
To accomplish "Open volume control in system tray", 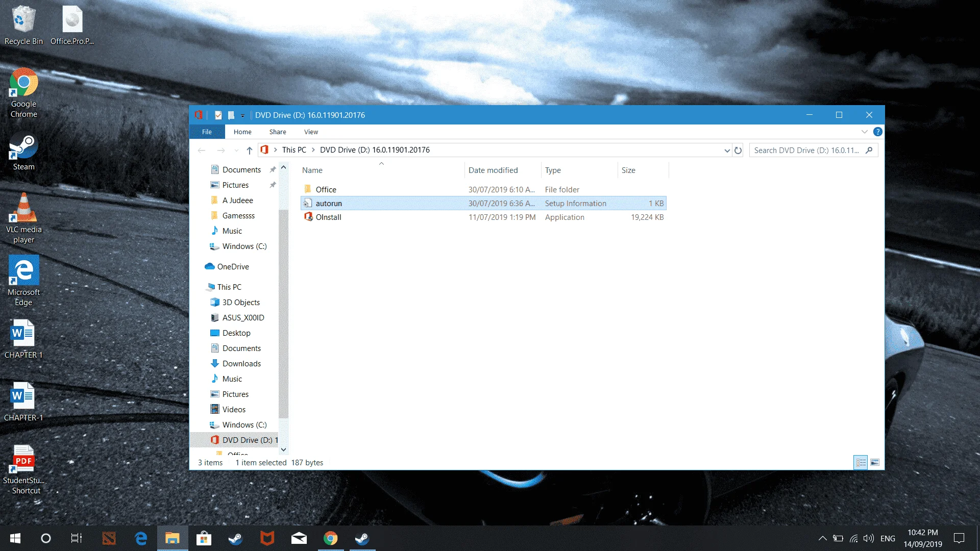I will [x=869, y=538].
